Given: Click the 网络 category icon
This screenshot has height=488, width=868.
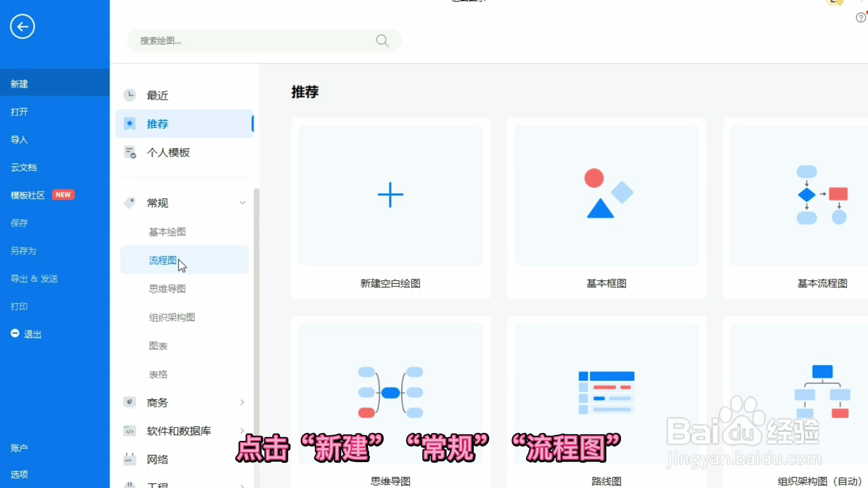Looking at the screenshot, I should [x=130, y=459].
